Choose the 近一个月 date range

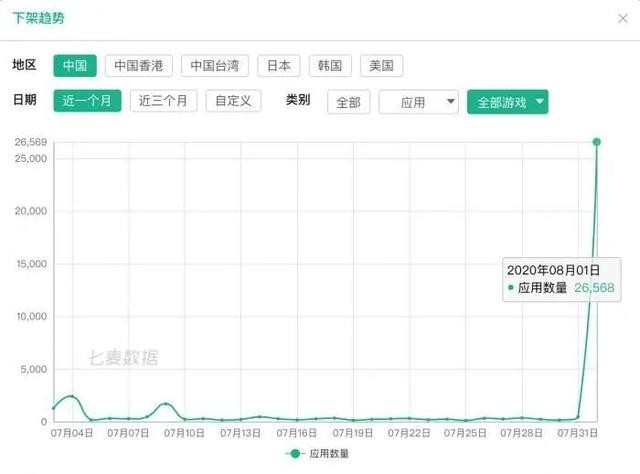pyautogui.click(x=87, y=101)
